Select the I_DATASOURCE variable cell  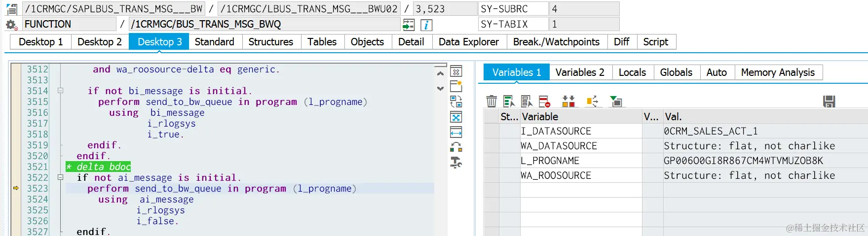pyautogui.click(x=581, y=131)
